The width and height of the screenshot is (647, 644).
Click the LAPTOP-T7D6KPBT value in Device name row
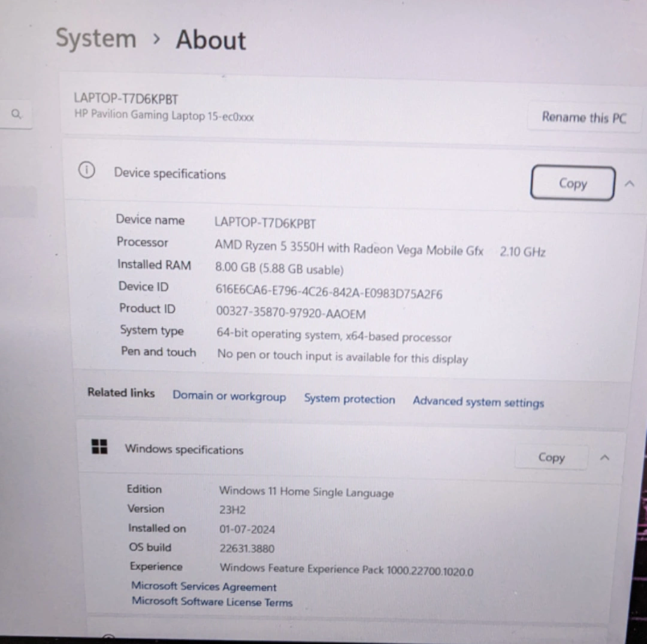click(265, 223)
